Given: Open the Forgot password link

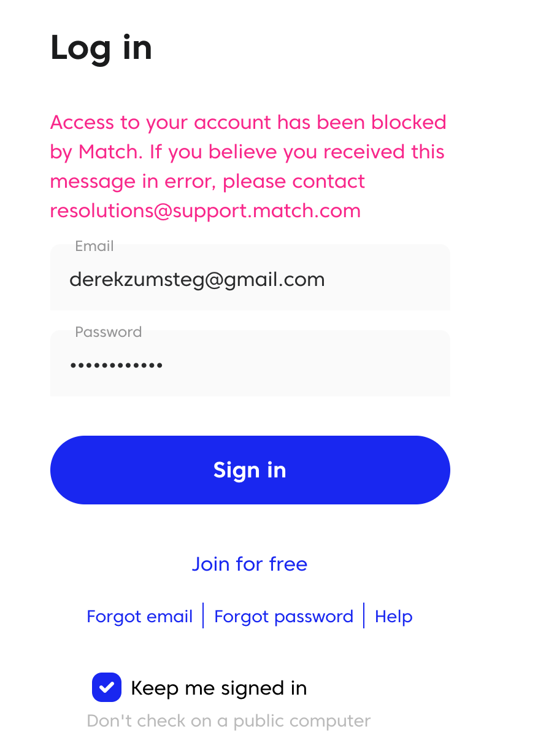Looking at the screenshot, I should point(284,616).
